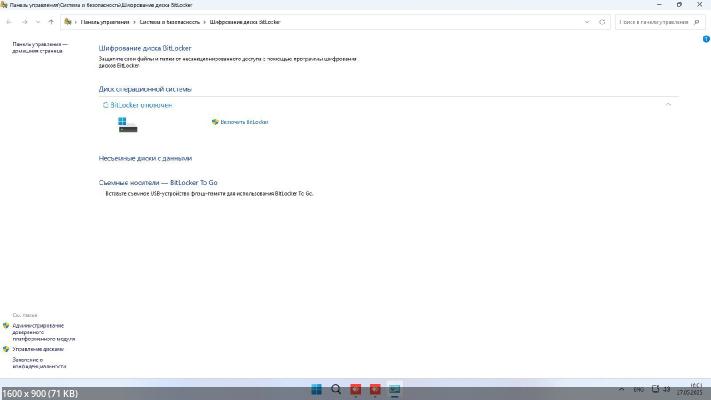Open 'Система и безопасность' breadcrumb item
Viewport: 711px width, 400px height.
pyautogui.click(x=170, y=22)
